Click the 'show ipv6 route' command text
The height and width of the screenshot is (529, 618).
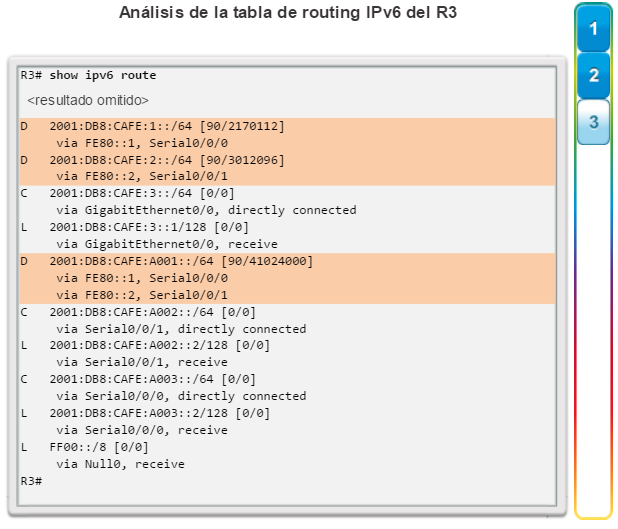pos(102,75)
